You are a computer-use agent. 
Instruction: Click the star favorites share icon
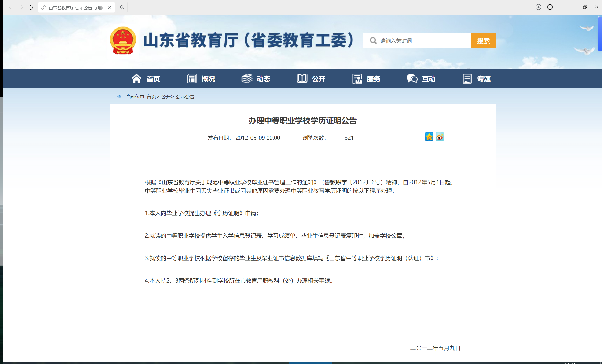tap(429, 137)
